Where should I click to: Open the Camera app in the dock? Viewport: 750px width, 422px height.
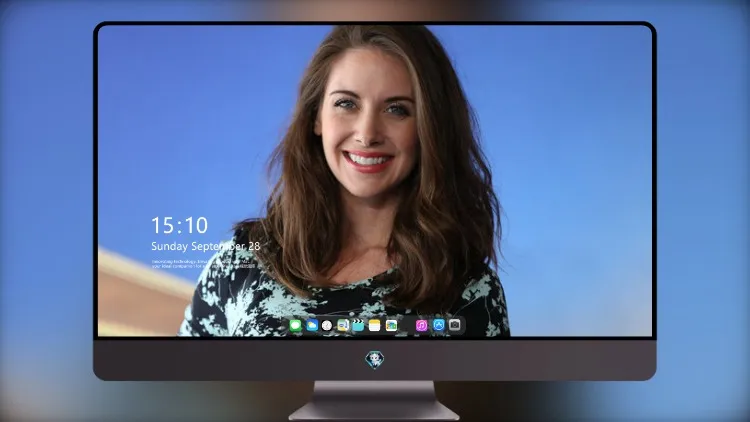click(455, 325)
